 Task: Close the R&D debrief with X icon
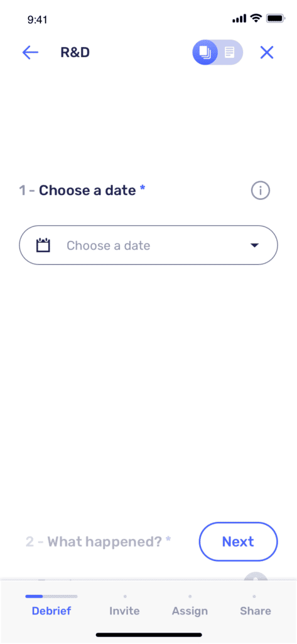pos(267,53)
